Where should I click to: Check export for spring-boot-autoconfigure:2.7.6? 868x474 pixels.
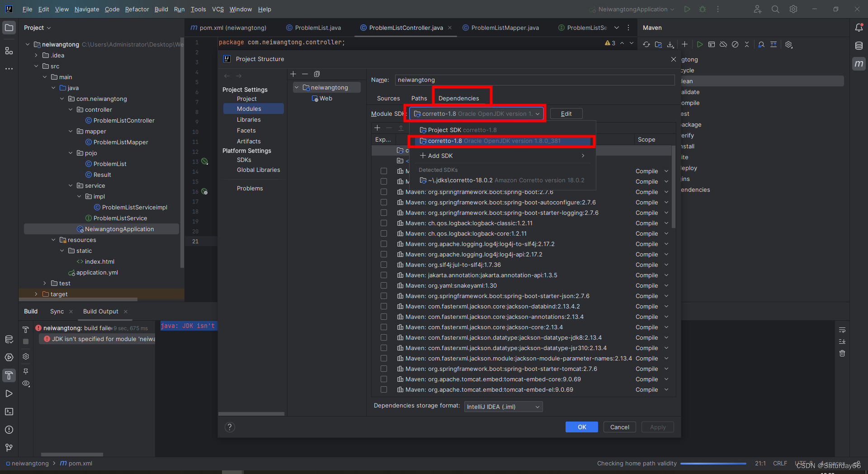pos(384,202)
